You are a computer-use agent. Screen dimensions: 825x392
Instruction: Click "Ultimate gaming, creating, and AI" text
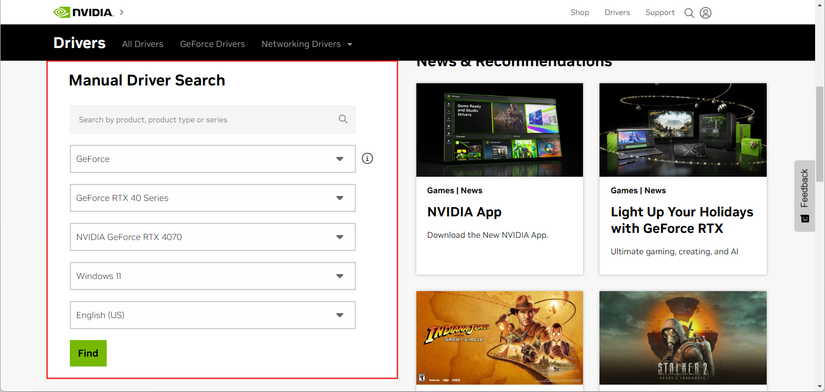click(x=675, y=252)
